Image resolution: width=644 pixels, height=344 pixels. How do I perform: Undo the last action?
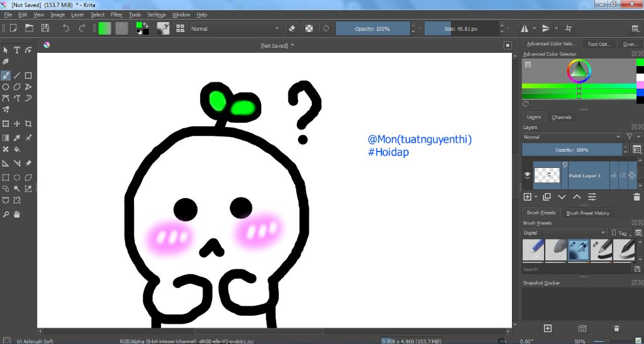65,28
